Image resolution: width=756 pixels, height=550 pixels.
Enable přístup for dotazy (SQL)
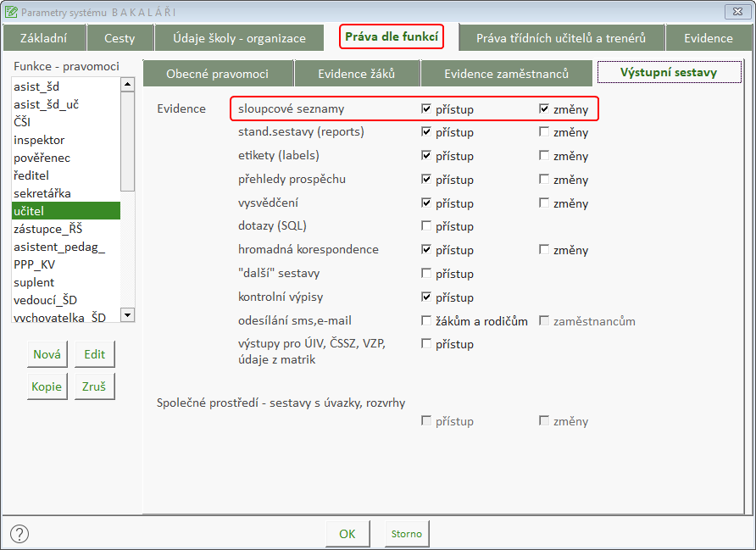point(426,226)
